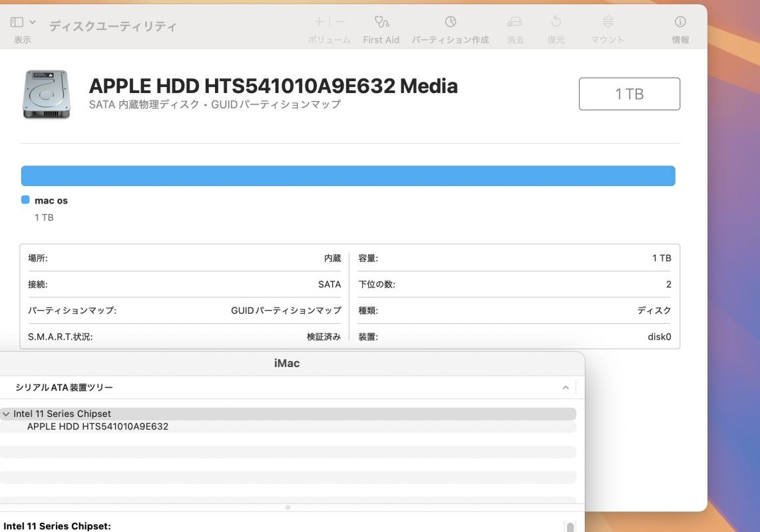Collapse the Intel 11 Series Chipset node
Viewport: 760px width, 532px height.
(x=6, y=413)
